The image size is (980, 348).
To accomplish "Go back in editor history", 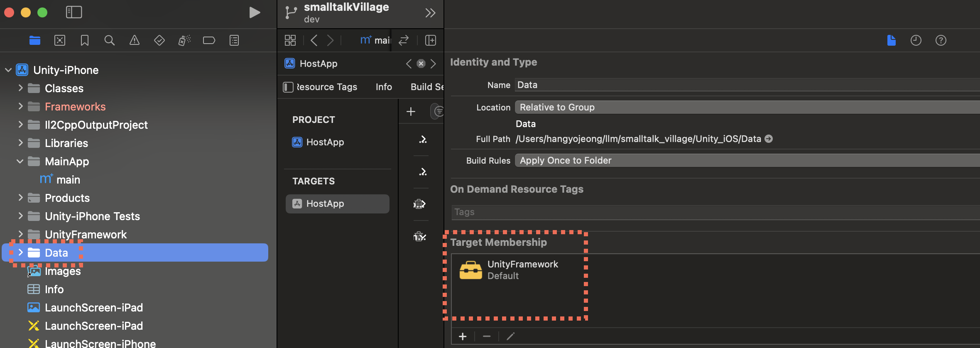I will pyautogui.click(x=314, y=40).
